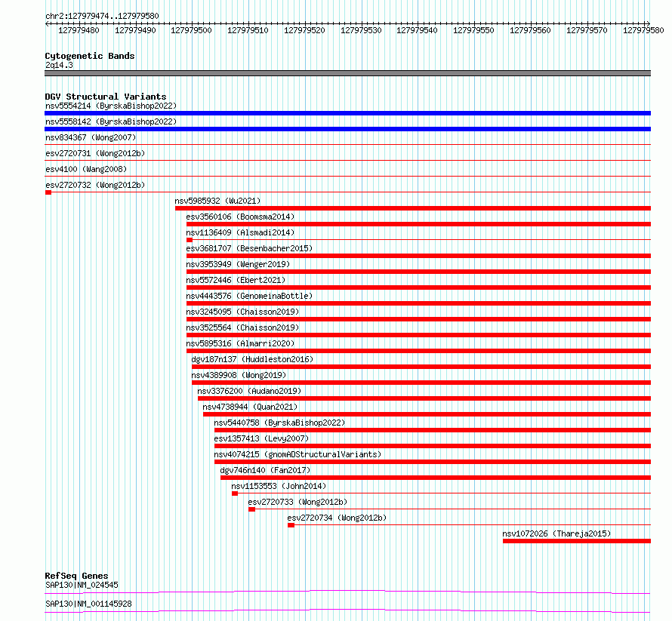Click the pink SAP130|NM_001145928 transcript line
The image size is (672, 621).
pos(347,610)
